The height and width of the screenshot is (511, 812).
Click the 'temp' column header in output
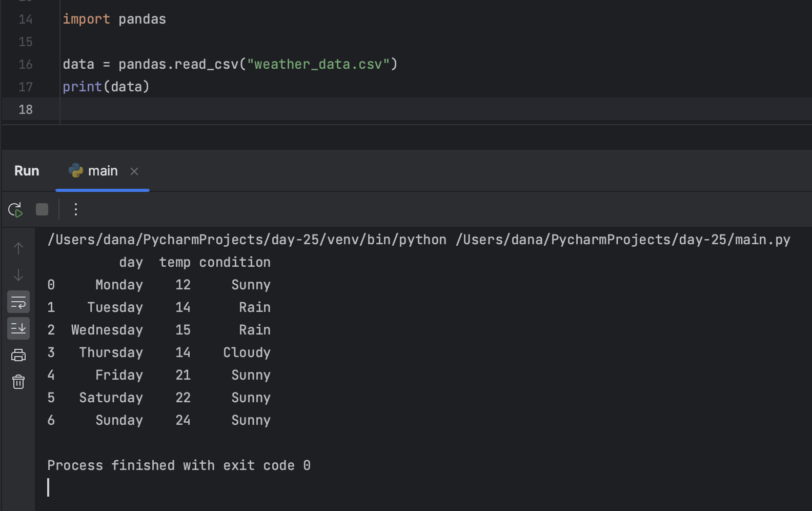click(175, 263)
